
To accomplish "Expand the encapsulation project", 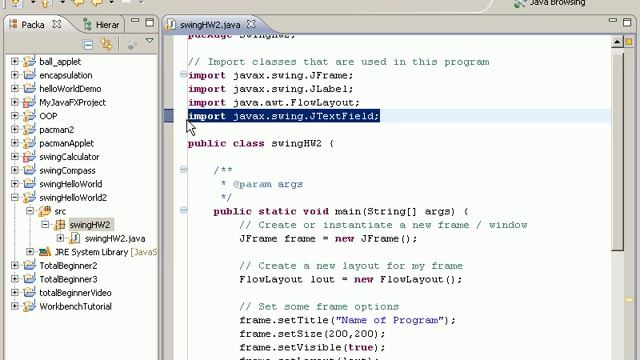I will click(15, 75).
